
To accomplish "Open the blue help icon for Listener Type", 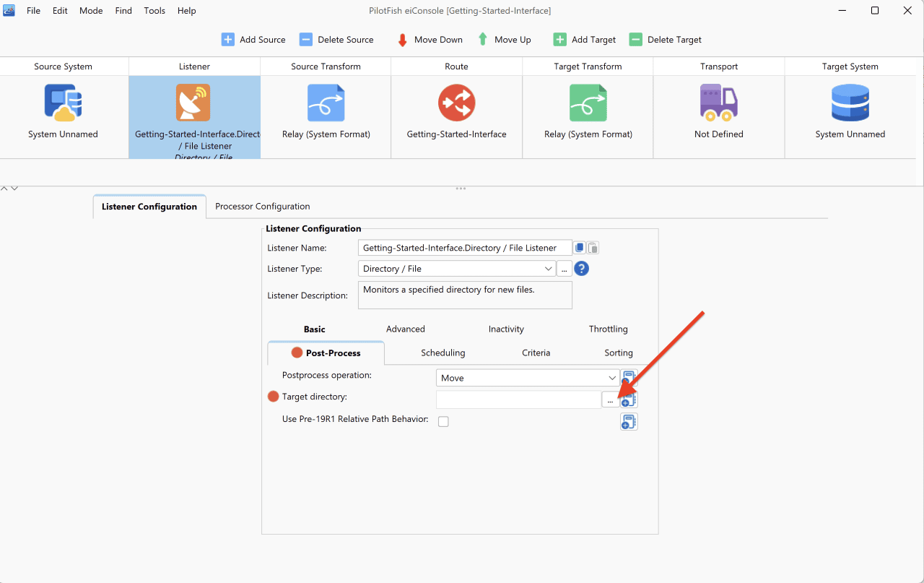I will (582, 269).
